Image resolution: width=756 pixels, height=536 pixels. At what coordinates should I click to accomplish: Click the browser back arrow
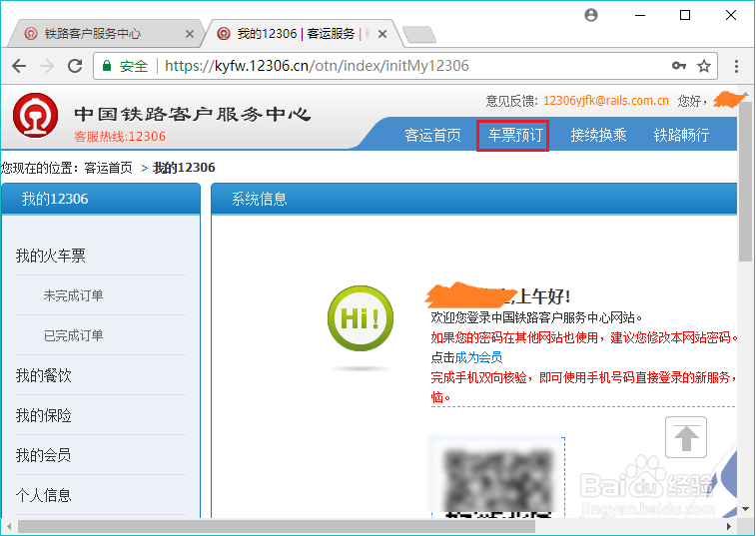pyautogui.click(x=19, y=66)
